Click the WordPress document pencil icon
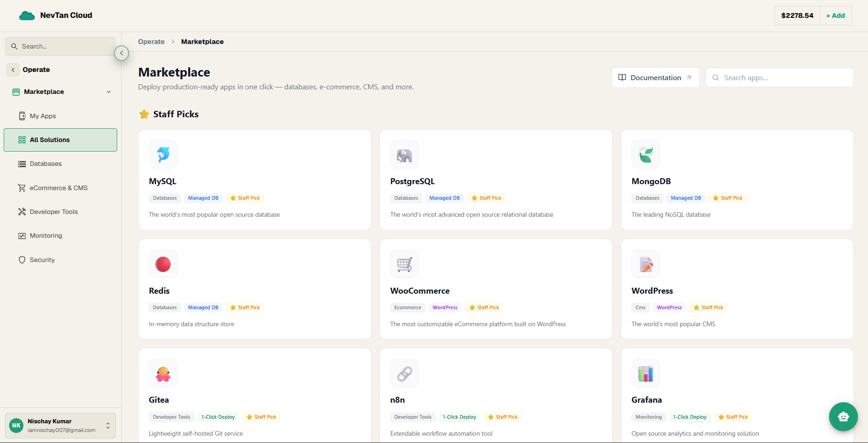 [x=646, y=264]
